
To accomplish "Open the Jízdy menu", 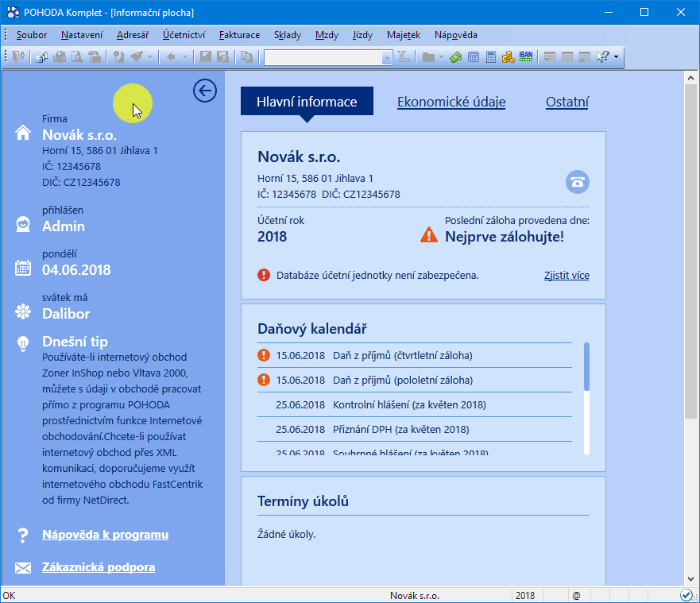I will [362, 35].
